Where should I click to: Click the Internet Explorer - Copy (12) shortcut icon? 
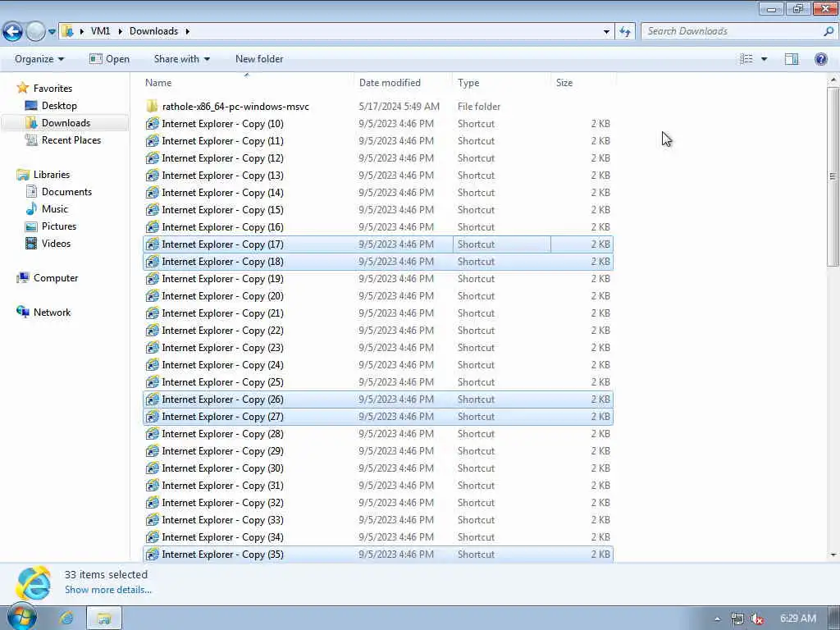[152, 158]
